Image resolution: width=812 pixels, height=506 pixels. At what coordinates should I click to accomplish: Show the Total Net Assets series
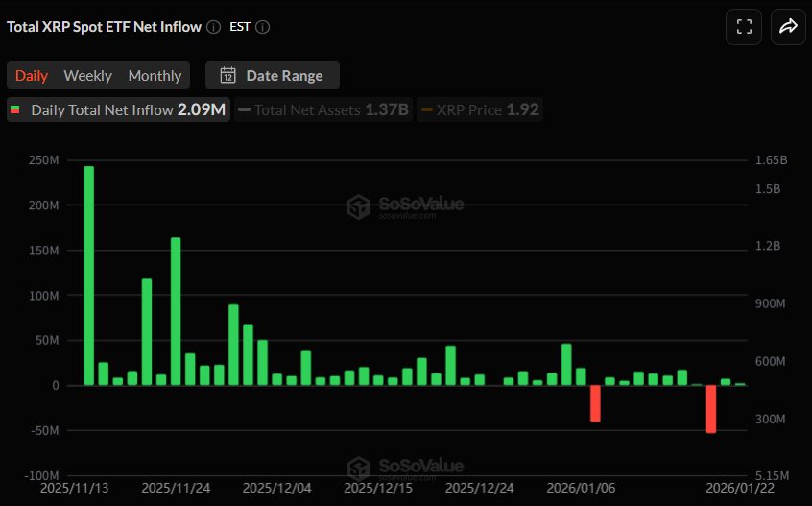click(x=323, y=110)
